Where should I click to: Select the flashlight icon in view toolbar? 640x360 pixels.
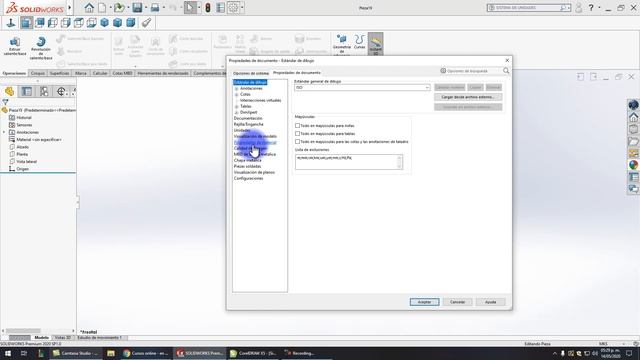click(146, 23)
